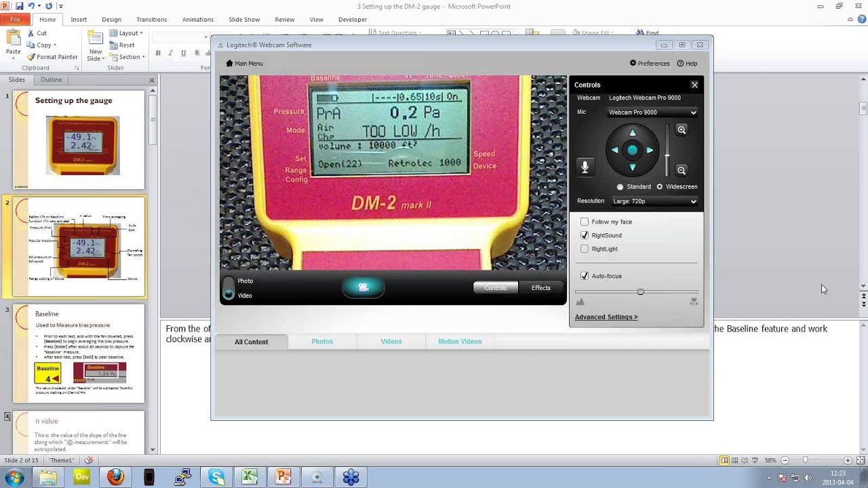The width and height of the screenshot is (868, 488).
Task: Redo the action in PowerPoint
Action: pyautogui.click(x=49, y=6)
